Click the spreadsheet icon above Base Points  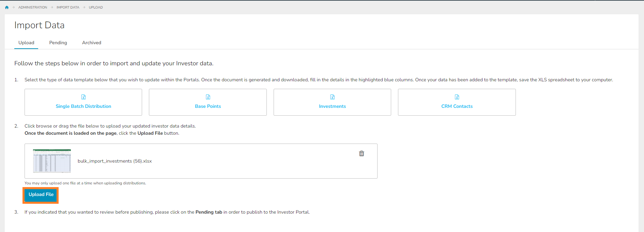pyautogui.click(x=208, y=97)
